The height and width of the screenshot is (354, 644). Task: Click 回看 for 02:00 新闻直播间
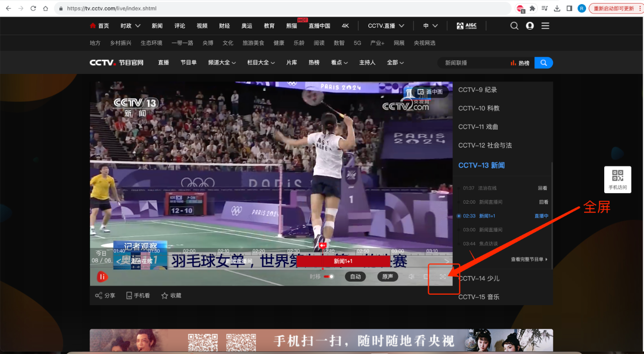point(543,202)
